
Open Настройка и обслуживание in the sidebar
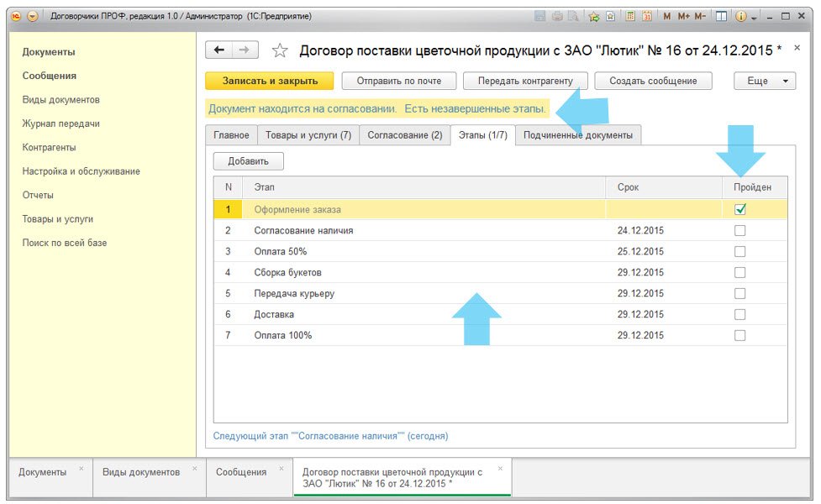click(x=82, y=171)
